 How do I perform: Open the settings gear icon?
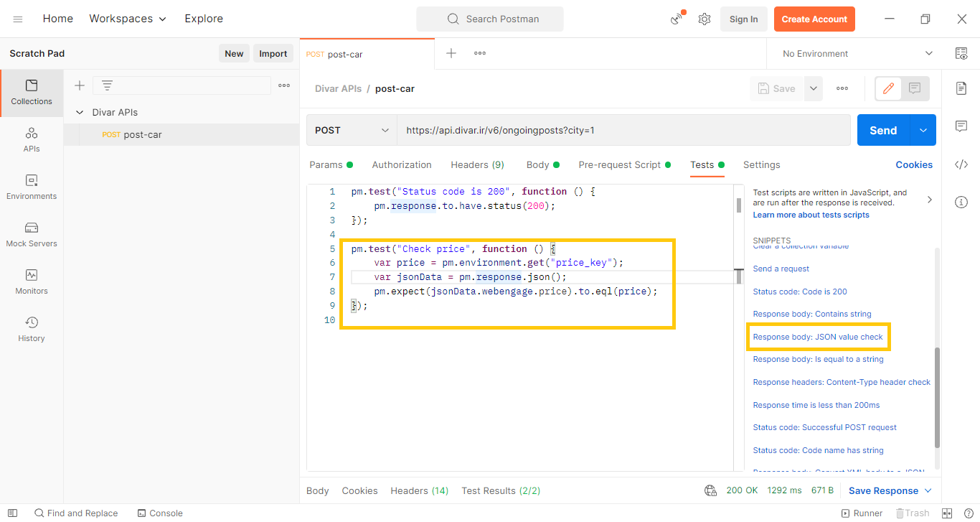(x=705, y=19)
